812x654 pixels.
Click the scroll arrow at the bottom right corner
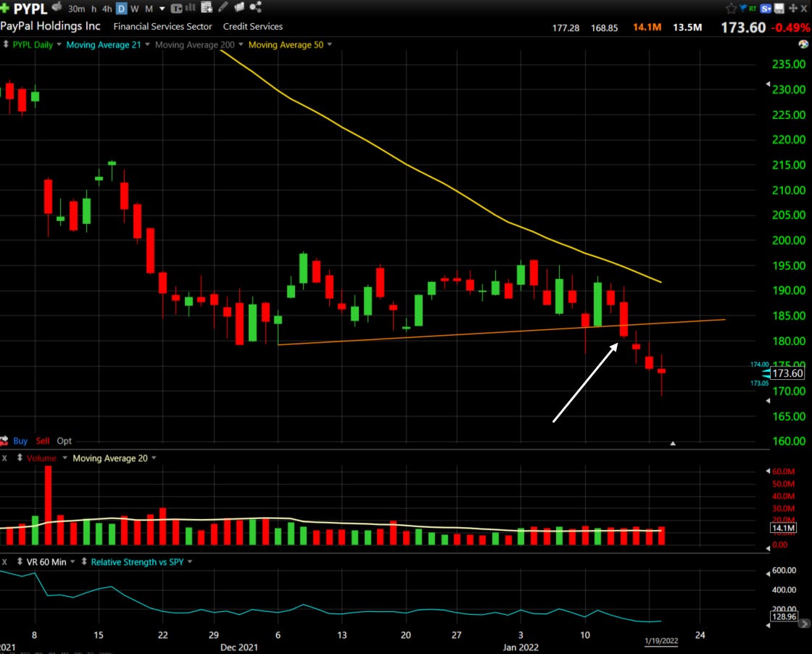tap(805, 624)
